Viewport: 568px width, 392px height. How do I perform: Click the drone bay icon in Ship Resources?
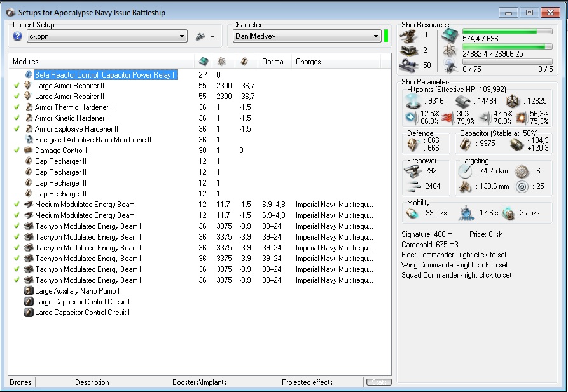tap(450, 65)
